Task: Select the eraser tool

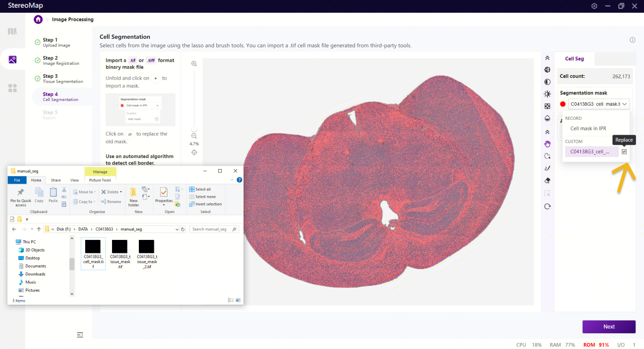Action: (x=547, y=180)
